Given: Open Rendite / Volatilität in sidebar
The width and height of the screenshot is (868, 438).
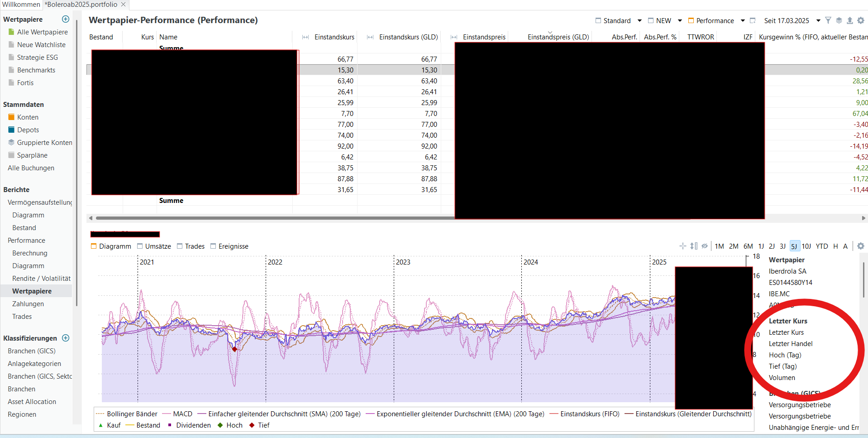Looking at the screenshot, I should tap(41, 279).
